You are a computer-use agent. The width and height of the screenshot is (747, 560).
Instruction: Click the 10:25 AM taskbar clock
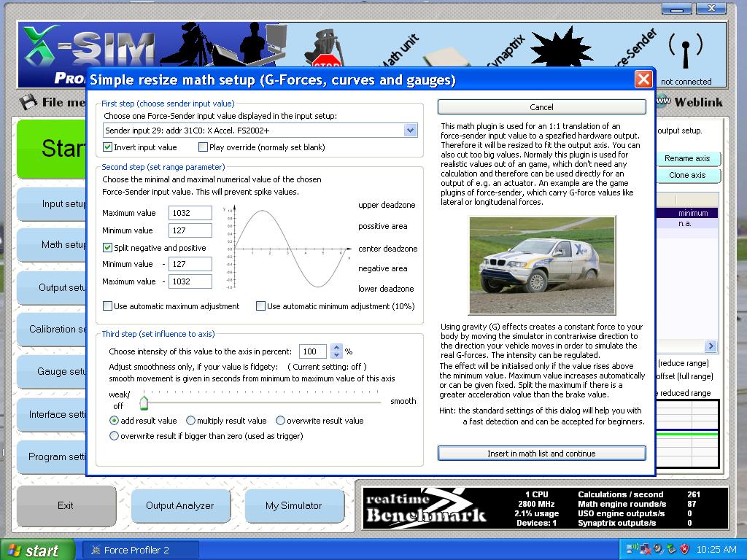click(716, 550)
